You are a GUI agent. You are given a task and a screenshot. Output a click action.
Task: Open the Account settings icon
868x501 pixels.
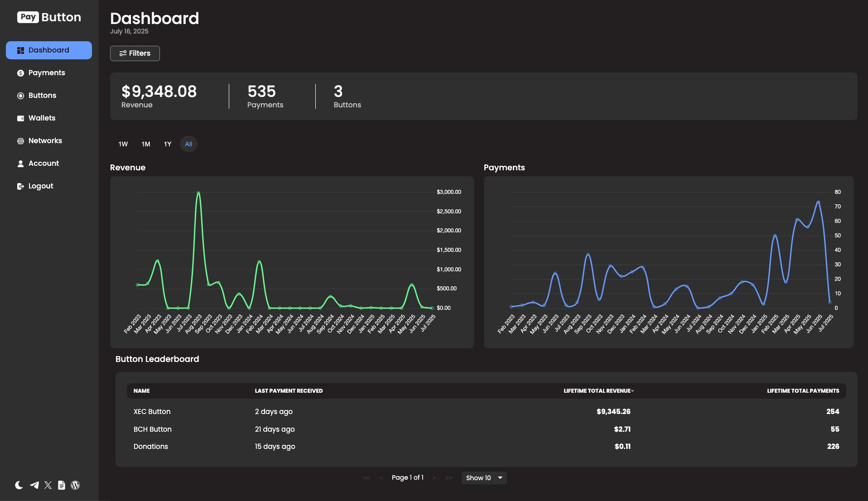21,163
